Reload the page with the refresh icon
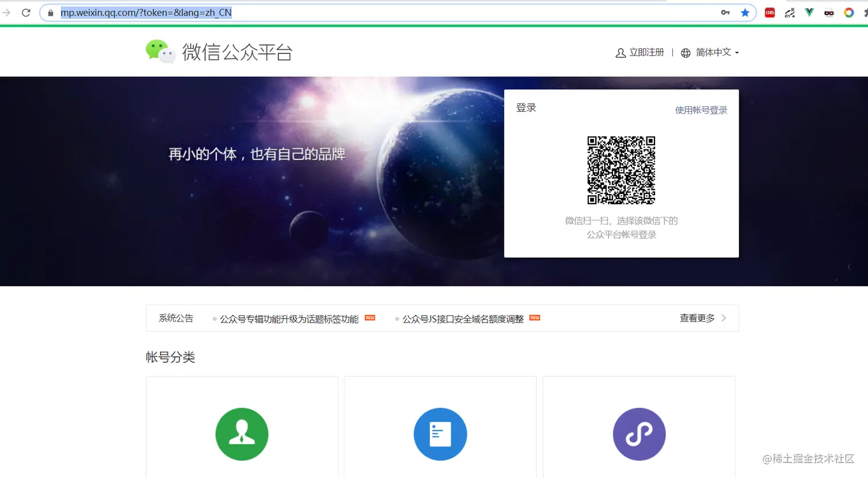This screenshot has width=868, height=478. [26, 13]
